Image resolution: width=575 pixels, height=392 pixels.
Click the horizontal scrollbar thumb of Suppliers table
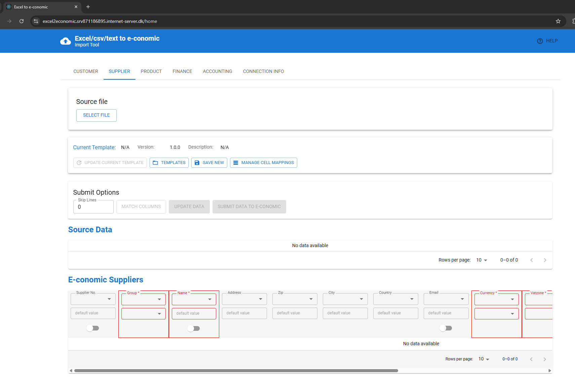coord(236,371)
